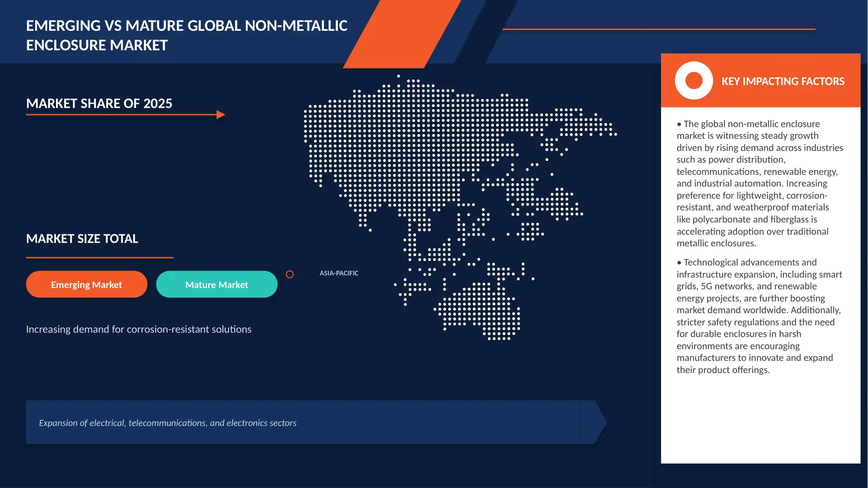Select the Asia-Pacific circle marker
The height and width of the screenshot is (488, 868).
point(290,274)
